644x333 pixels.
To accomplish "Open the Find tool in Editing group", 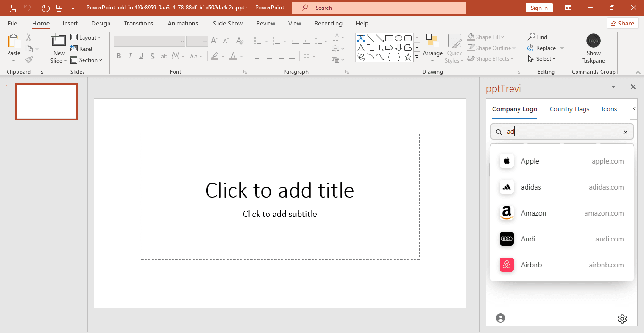I will (x=537, y=37).
